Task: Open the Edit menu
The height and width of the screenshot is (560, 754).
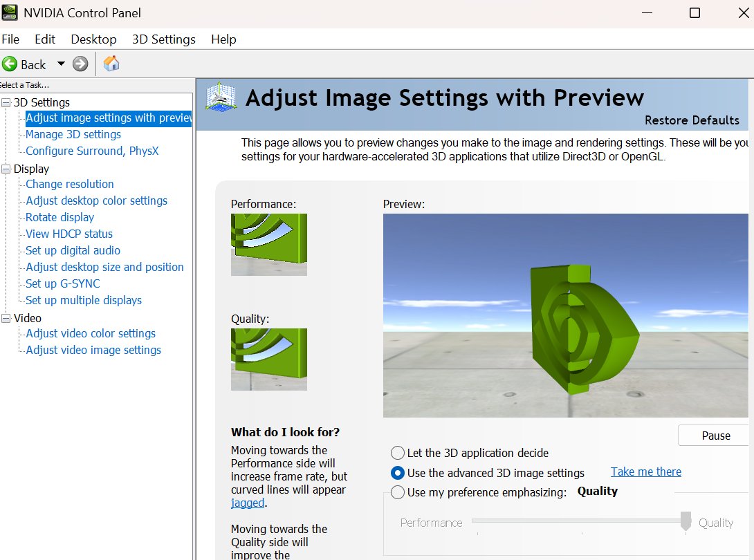Action: [x=45, y=39]
